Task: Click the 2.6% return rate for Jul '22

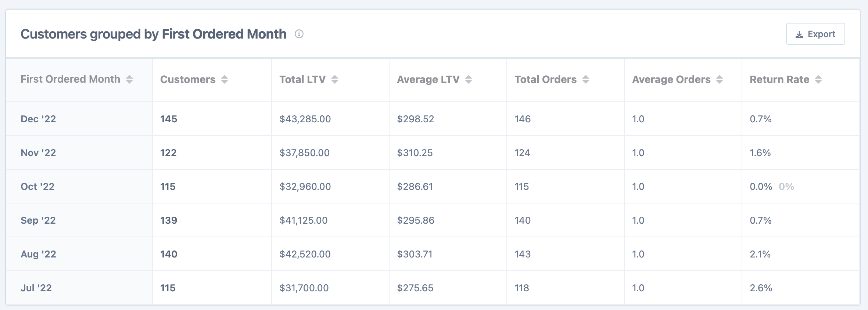Action: 761,288
